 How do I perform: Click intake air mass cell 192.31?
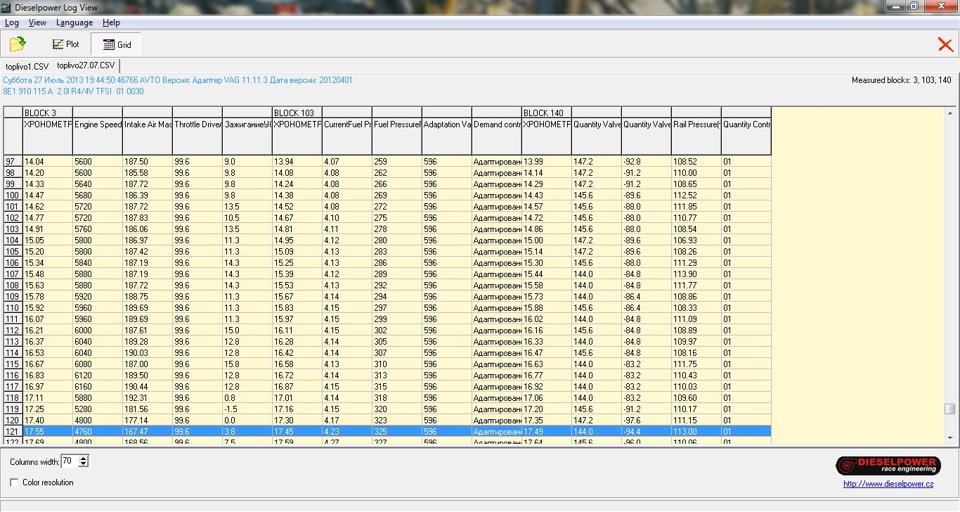pos(148,397)
